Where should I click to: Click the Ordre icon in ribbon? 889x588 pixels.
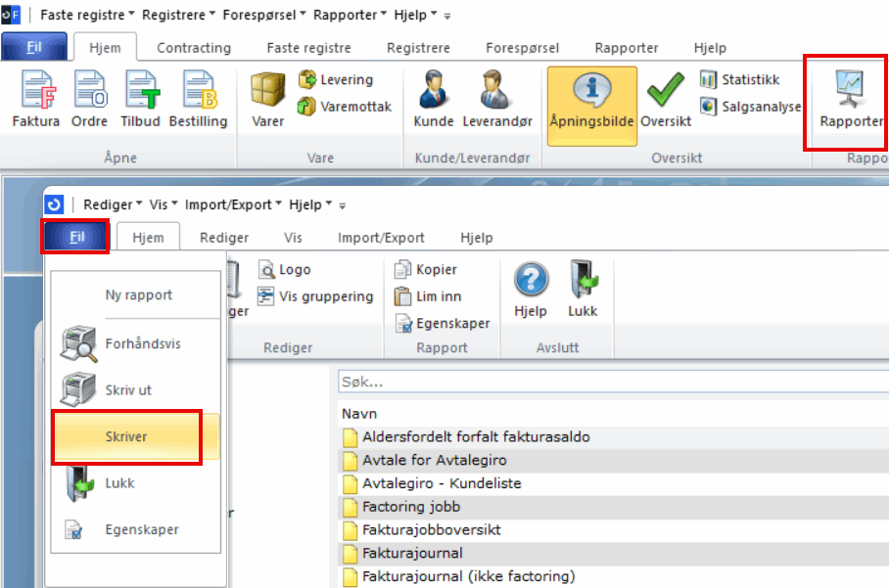pyautogui.click(x=89, y=100)
